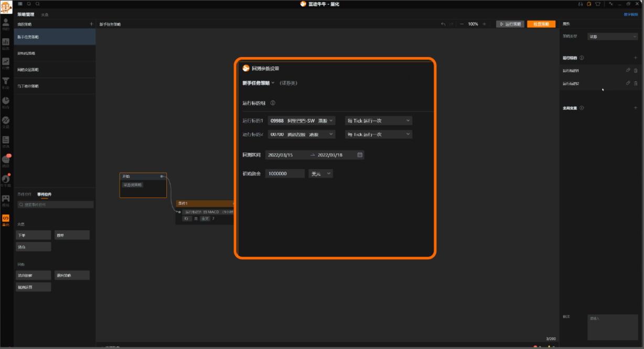The image size is (644, 349).
Task: Open the gamepad sidebar icon
Action: point(6,200)
